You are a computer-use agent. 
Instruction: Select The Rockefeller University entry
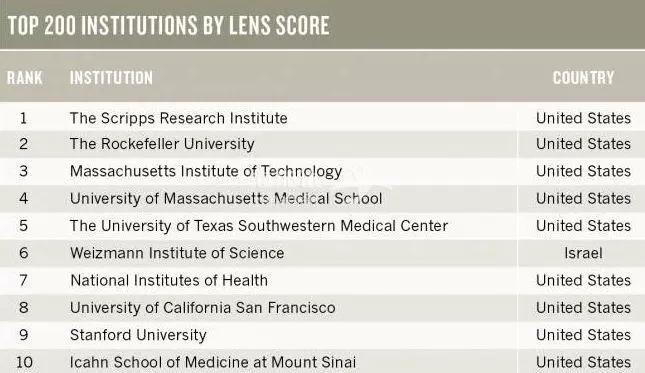[x=162, y=144]
